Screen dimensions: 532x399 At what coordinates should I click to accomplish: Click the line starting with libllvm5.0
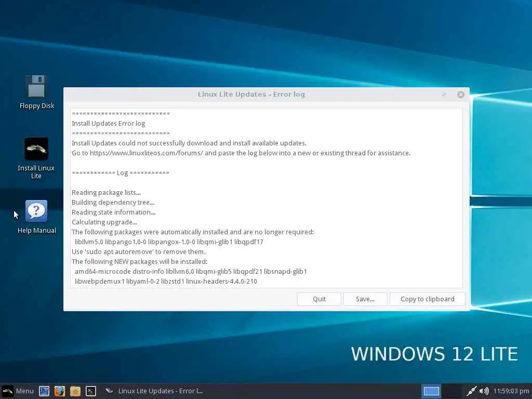click(x=169, y=242)
